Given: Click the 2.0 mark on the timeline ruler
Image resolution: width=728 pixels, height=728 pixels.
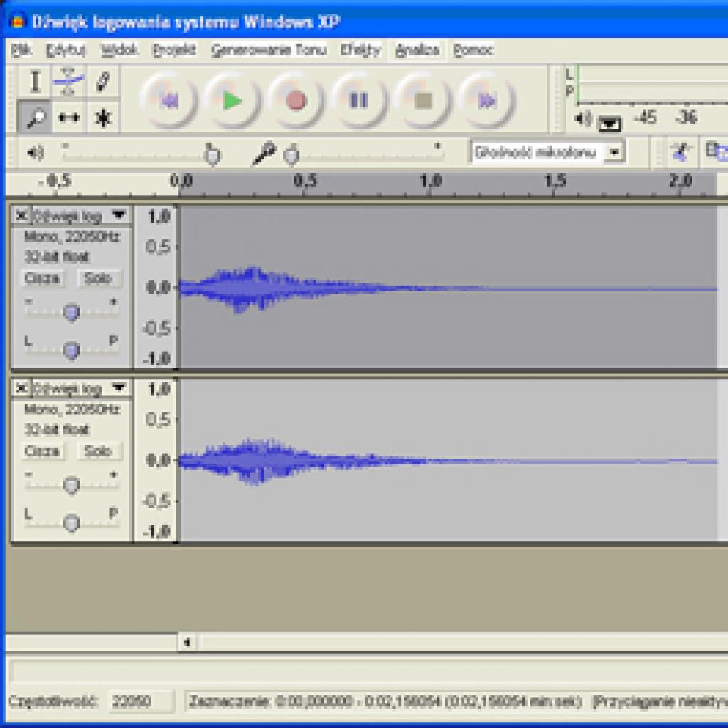Looking at the screenshot, I should (680, 180).
